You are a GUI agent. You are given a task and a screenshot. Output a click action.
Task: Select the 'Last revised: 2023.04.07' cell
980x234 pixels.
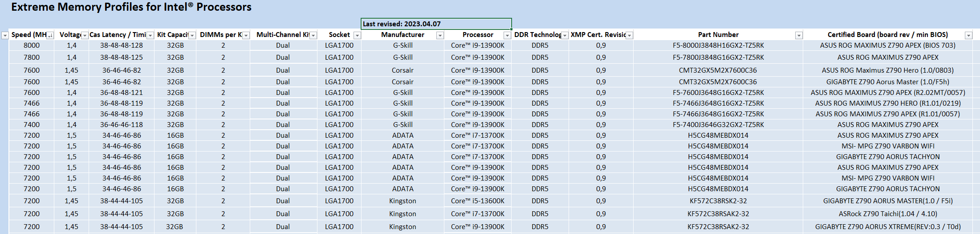pos(436,24)
